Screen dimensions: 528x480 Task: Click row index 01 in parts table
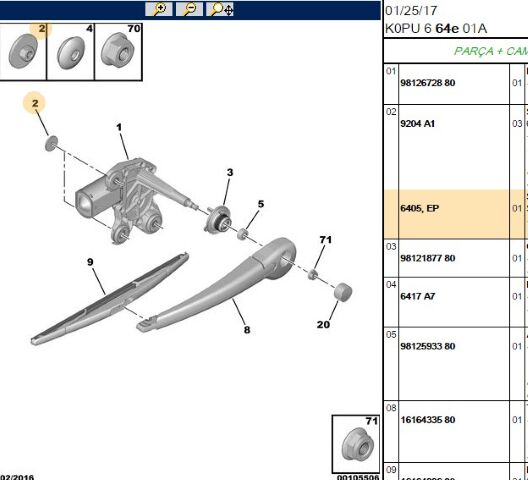391,71
